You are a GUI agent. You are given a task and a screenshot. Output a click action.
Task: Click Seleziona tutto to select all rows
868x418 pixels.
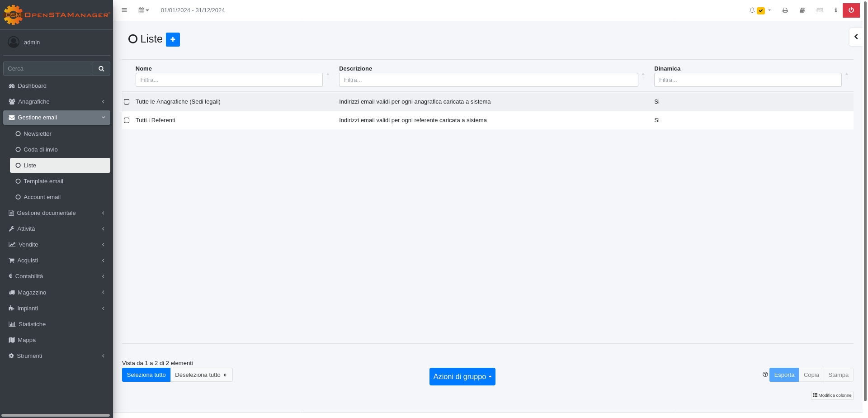146,375
